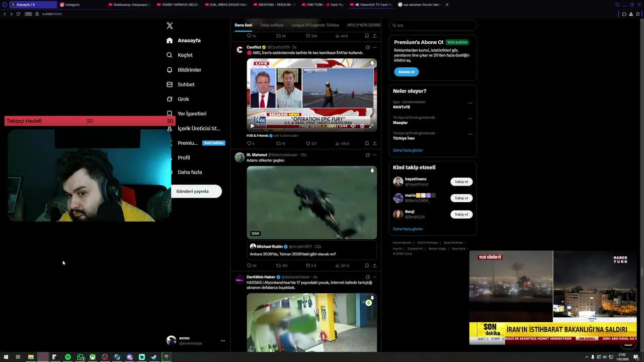Open Conflict profile avatar

[x=239, y=50]
